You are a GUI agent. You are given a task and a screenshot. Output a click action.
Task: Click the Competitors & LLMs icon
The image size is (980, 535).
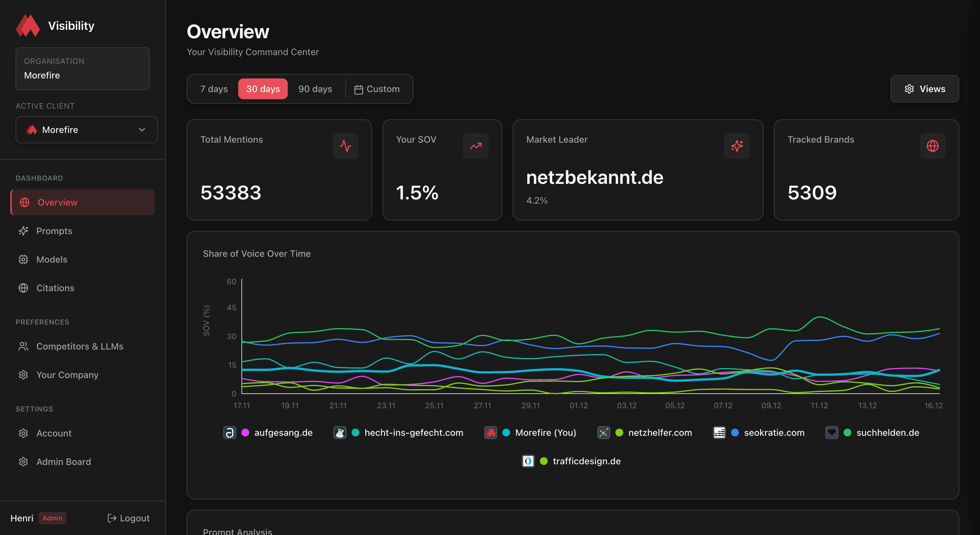tap(23, 346)
